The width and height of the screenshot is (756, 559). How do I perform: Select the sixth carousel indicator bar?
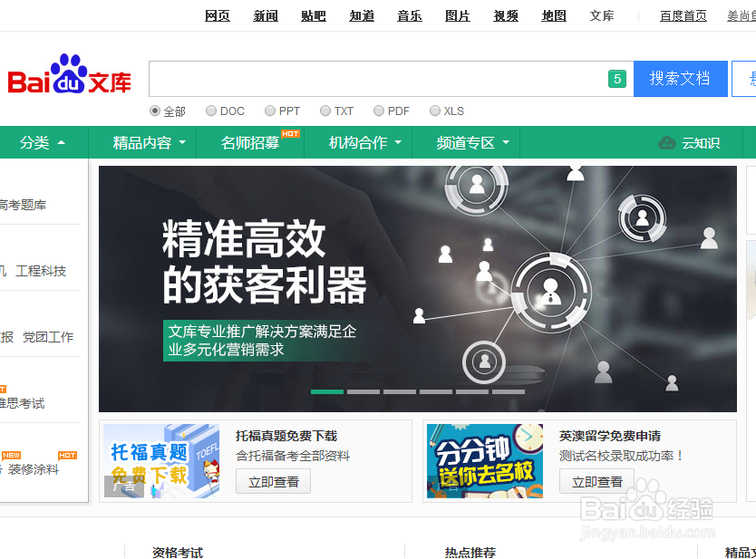[509, 391]
